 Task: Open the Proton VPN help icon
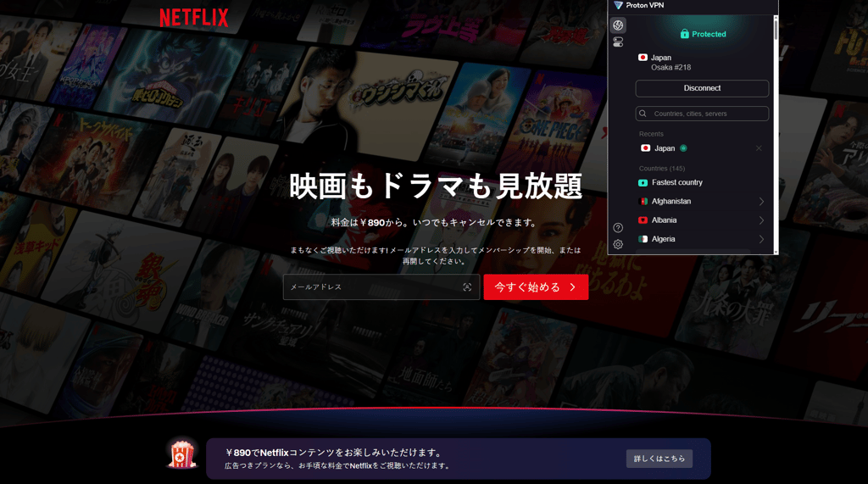618,228
